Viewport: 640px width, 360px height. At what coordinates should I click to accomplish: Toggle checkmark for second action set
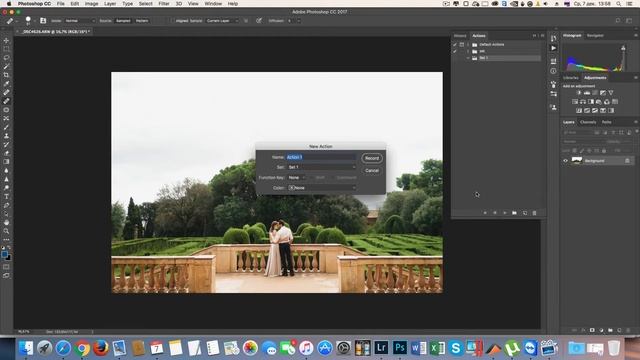point(455,51)
